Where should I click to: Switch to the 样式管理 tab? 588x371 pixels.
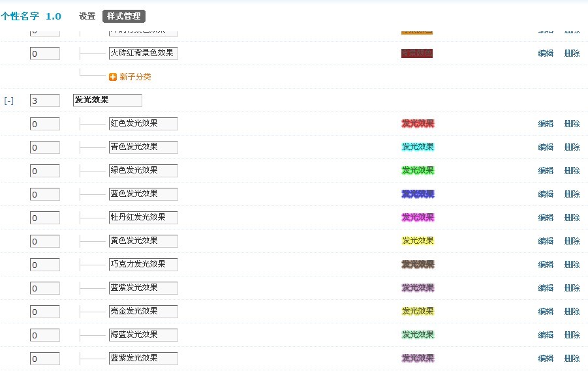[124, 16]
